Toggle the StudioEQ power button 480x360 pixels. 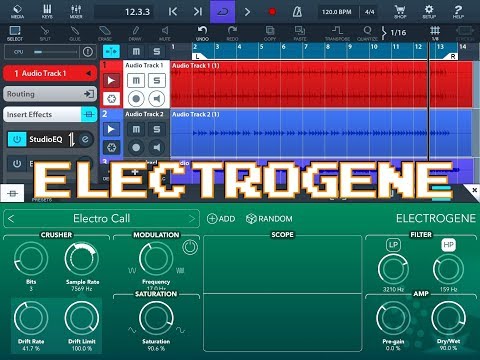(x=17, y=139)
